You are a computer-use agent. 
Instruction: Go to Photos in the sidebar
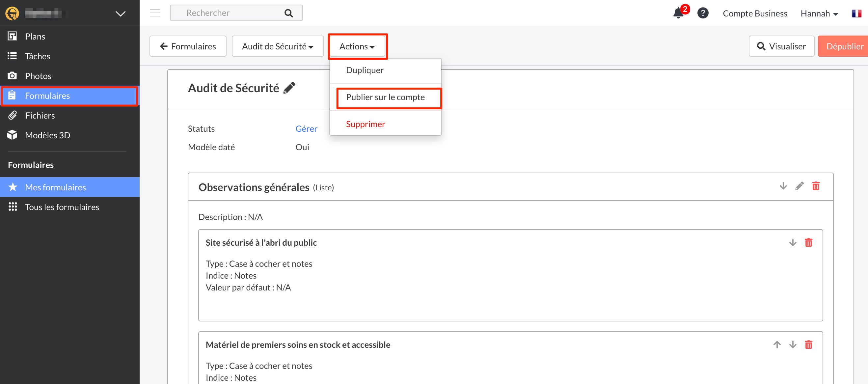pos(70,76)
